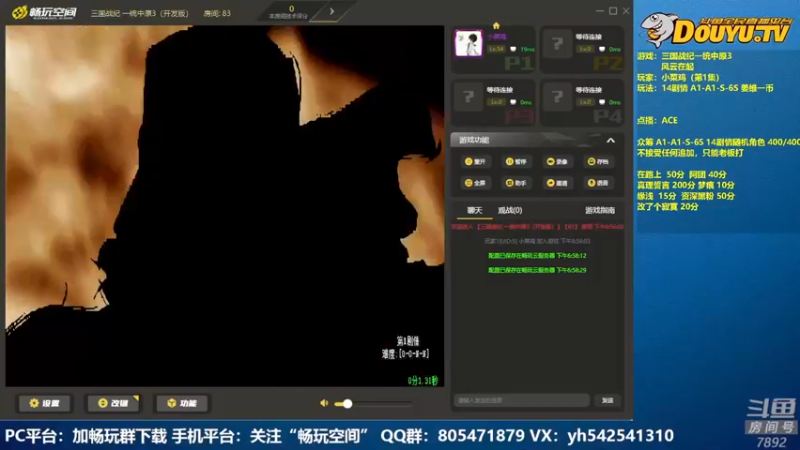This screenshot has width=800, height=450.
Task: Click the 邀请 invite button
Action: (x=557, y=183)
